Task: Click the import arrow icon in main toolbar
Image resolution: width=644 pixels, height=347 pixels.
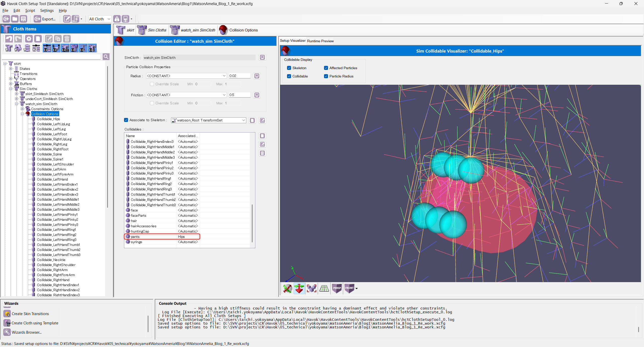Action: pos(6,19)
